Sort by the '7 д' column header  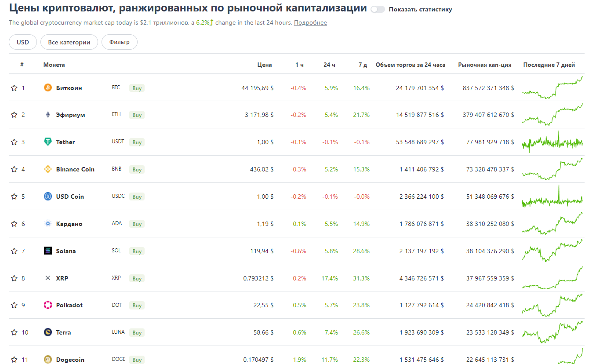pyautogui.click(x=363, y=65)
